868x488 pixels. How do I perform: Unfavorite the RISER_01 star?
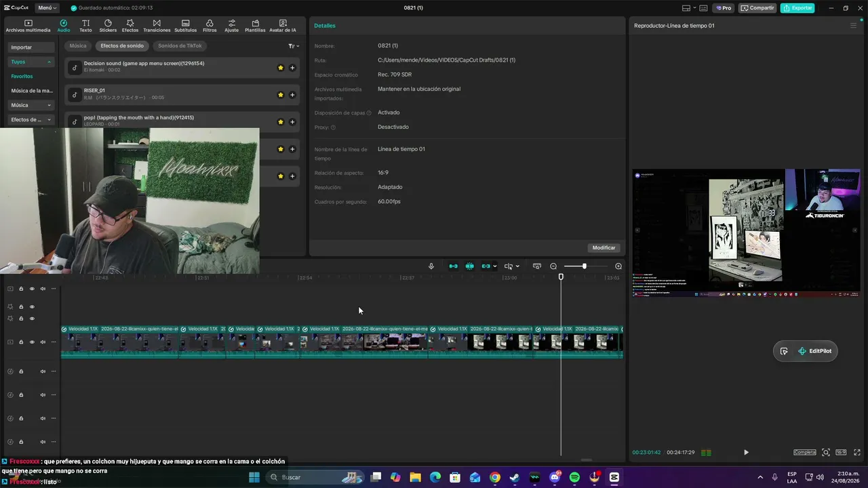click(x=281, y=95)
